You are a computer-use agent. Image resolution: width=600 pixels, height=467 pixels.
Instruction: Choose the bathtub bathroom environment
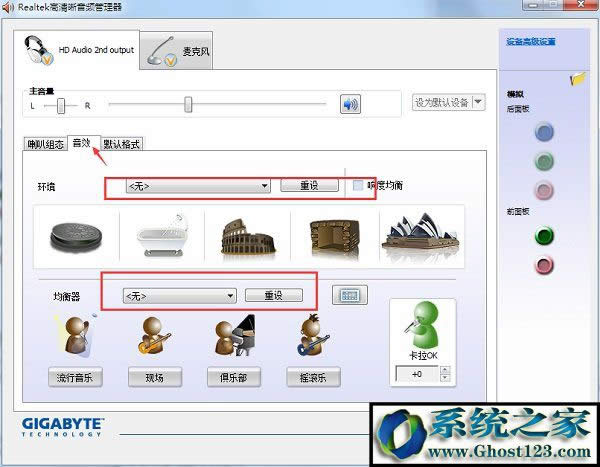162,236
